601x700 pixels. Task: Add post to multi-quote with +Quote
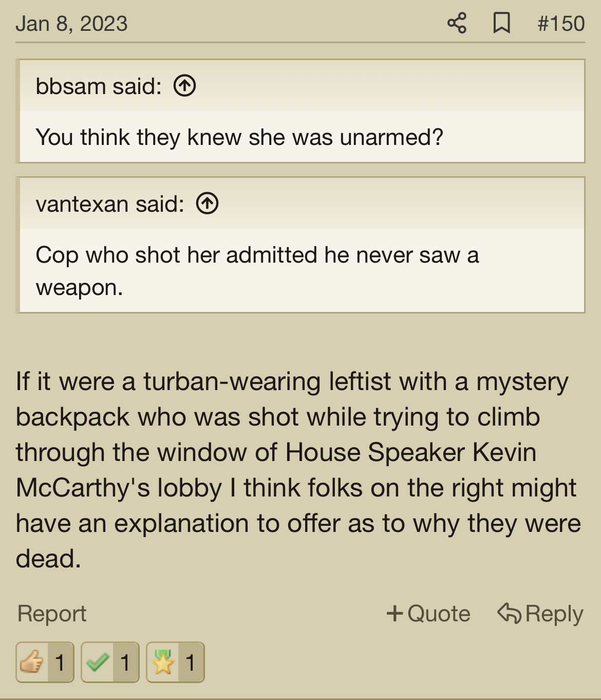tap(428, 613)
